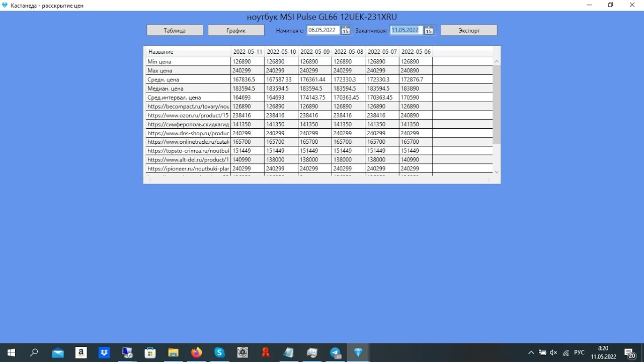This screenshot has height=362, width=644.
Task: Open the notification center icon
Action: tap(630, 353)
